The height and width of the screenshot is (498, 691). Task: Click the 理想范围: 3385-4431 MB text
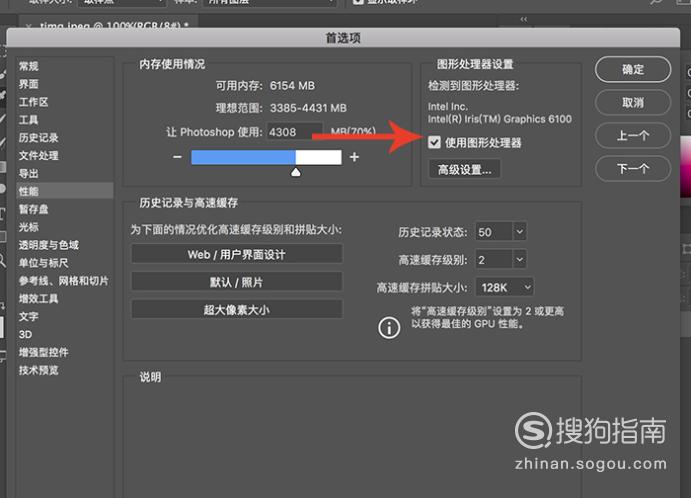pyautogui.click(x=281, y=108)
